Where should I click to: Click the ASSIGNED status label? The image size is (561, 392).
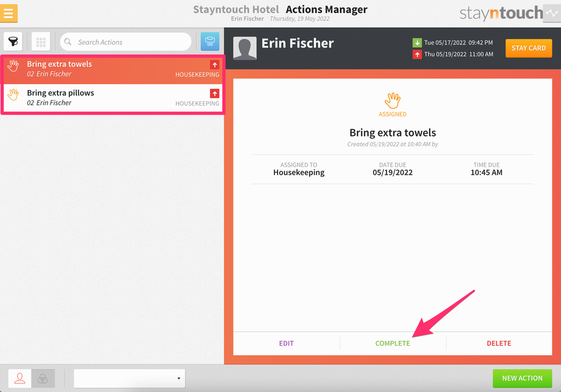click(x=393, y=115)
